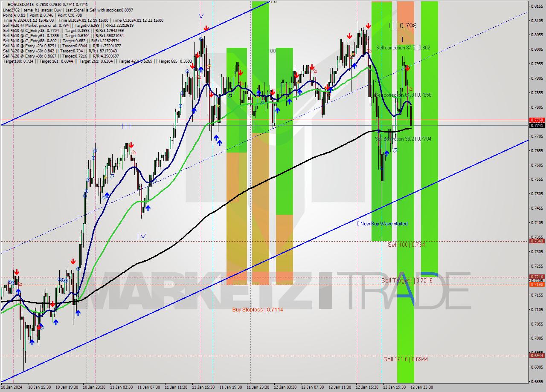Click the 0.8005 value on the price scale
546x392 pixels.
[537, 49]
